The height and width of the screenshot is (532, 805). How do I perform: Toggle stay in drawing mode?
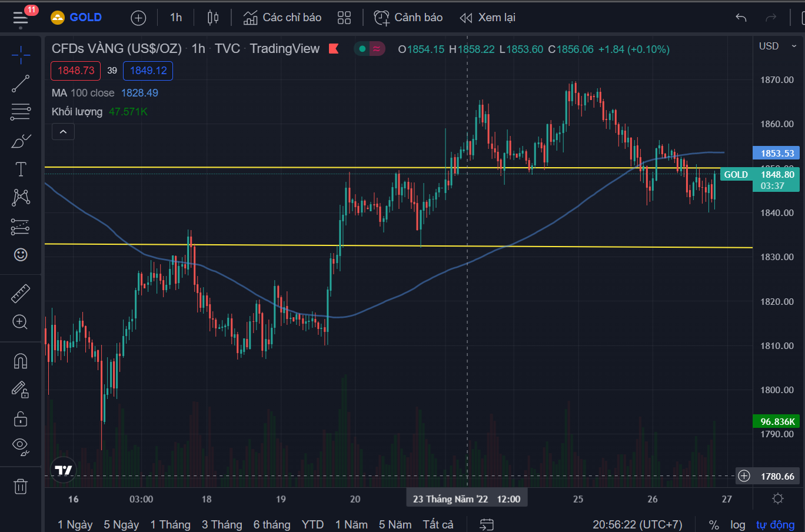tap(21, 390)
